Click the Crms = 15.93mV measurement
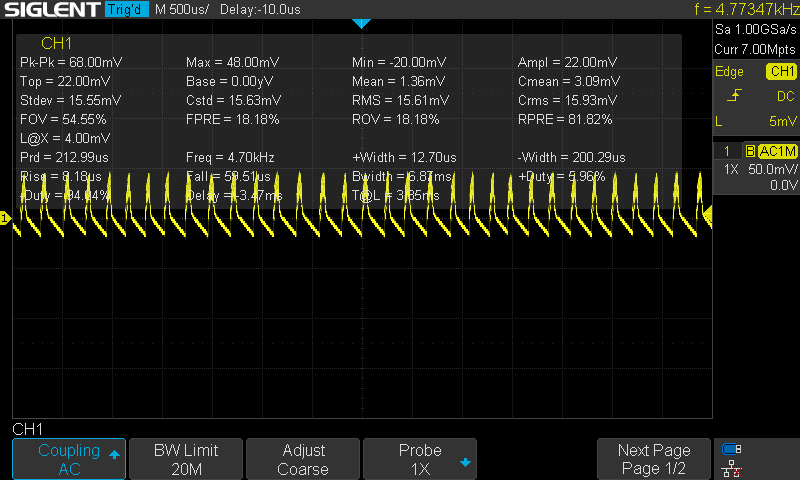Screen dimensions: 800x480 pos(567,100)
